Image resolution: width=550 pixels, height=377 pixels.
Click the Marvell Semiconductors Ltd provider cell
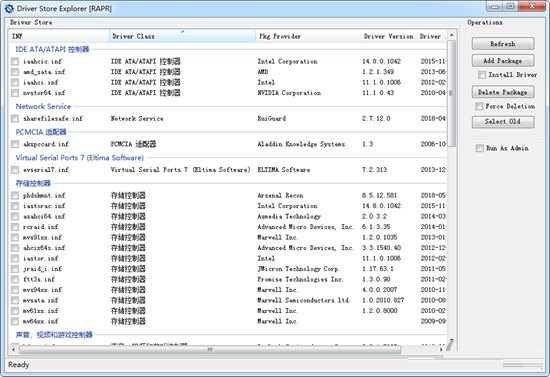[304, 301]
